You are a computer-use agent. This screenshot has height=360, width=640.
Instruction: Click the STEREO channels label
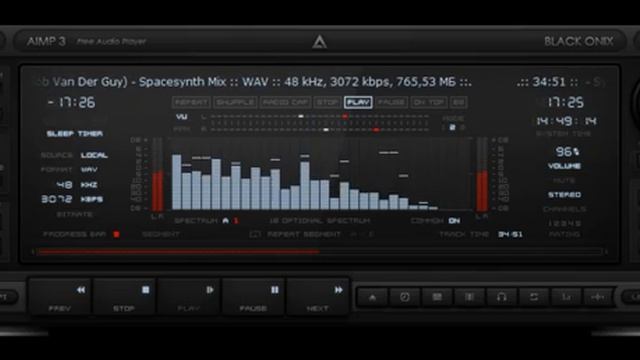[564, 195]
